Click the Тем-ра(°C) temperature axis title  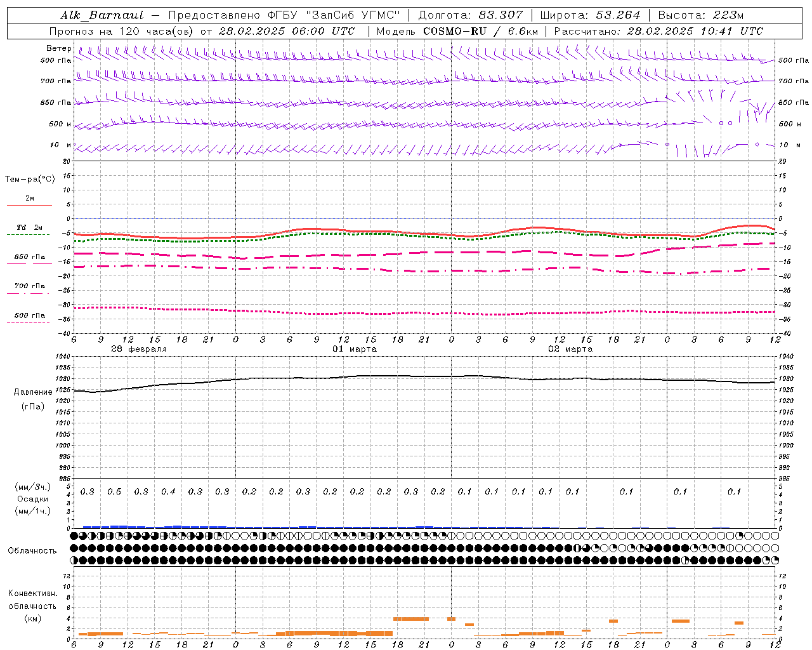pos(30,179)
